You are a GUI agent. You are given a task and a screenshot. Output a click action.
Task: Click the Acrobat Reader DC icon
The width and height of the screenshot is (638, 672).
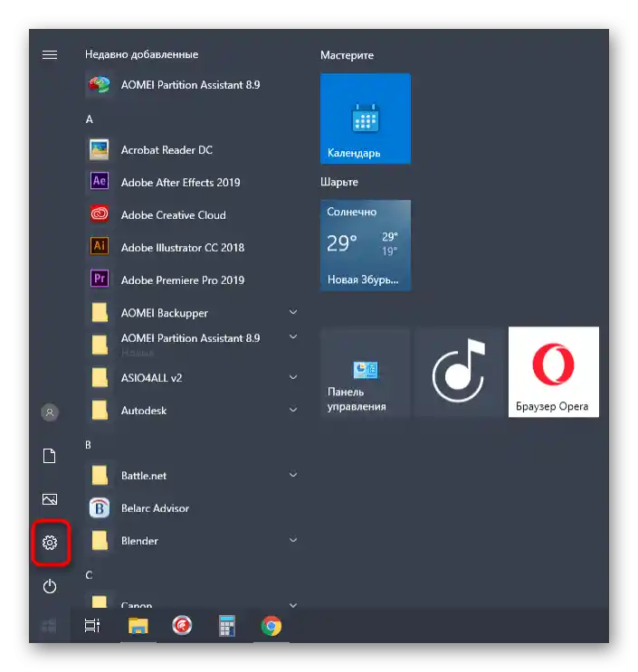pos(100,149)
